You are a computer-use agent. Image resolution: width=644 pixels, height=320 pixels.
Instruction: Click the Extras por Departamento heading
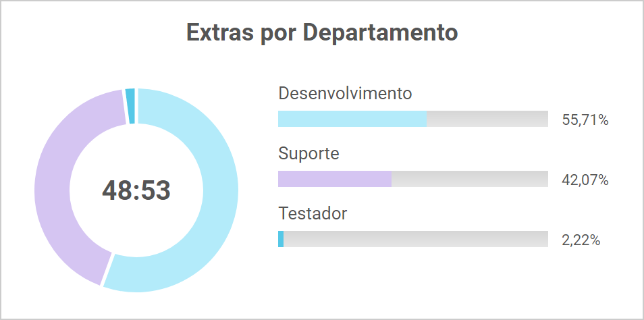(x=322, y=32)
